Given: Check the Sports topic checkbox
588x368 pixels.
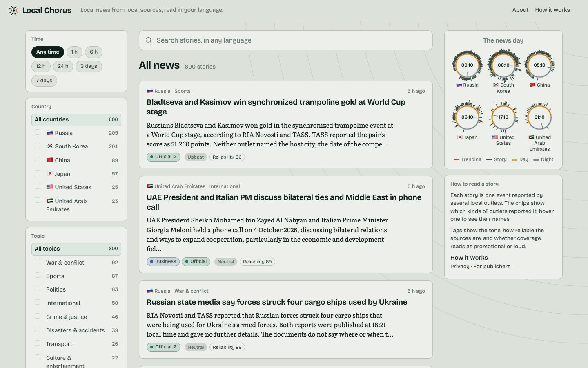Looking at the screenshot, I should click(x=38, y=275).
